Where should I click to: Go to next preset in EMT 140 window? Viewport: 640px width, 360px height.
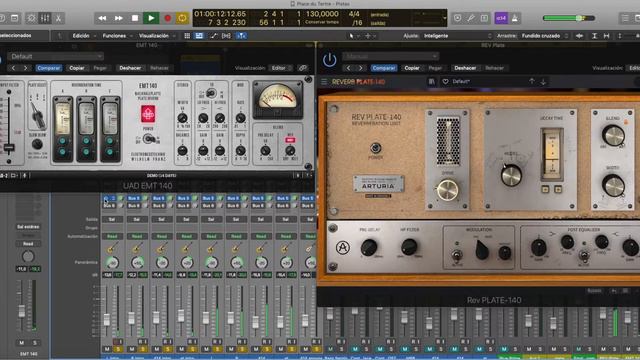coord(25,68)
